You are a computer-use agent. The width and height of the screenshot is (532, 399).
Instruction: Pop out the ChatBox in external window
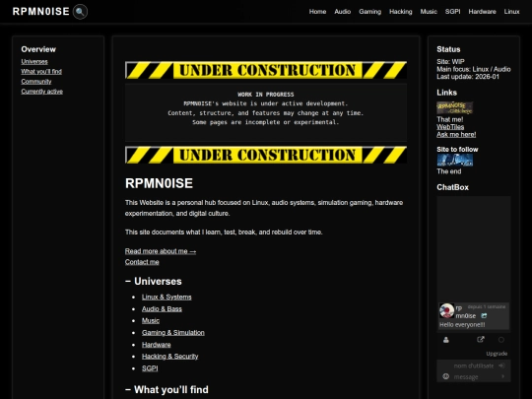481,339
